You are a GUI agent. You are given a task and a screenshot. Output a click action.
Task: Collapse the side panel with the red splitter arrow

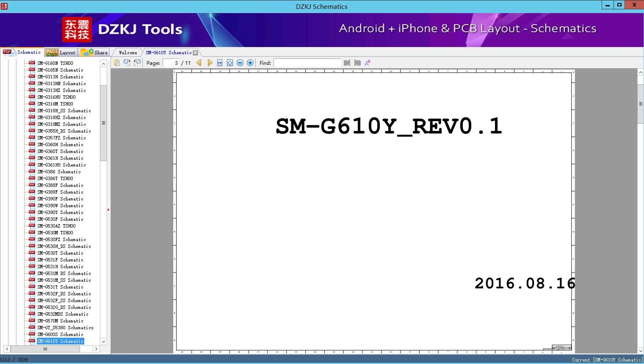click(108, 210)
